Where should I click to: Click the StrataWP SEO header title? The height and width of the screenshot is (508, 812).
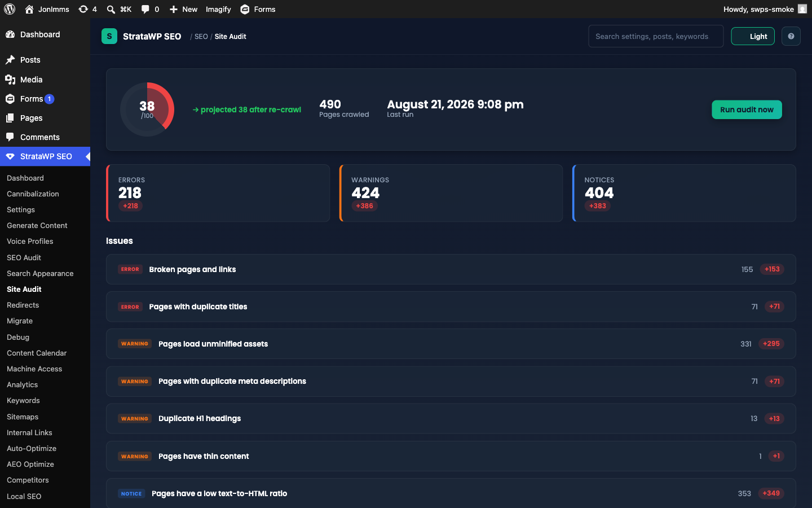(152, 36)
